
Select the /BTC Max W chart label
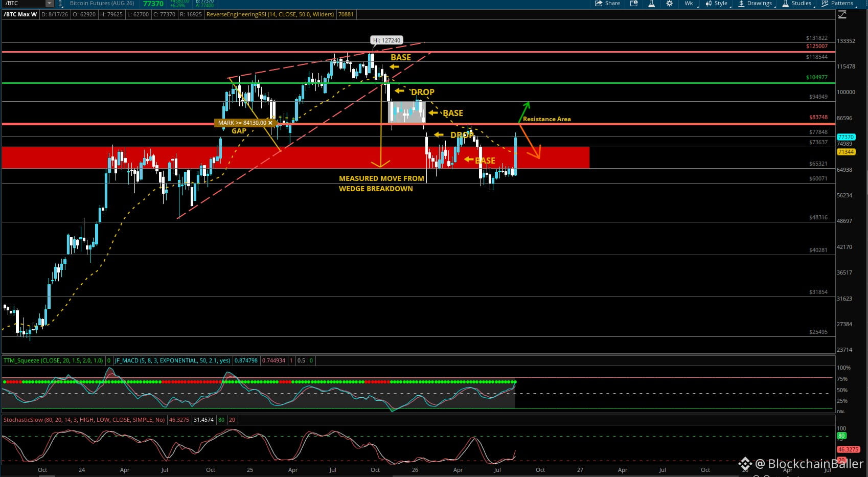pyautogui.click(x=20, y=14)
